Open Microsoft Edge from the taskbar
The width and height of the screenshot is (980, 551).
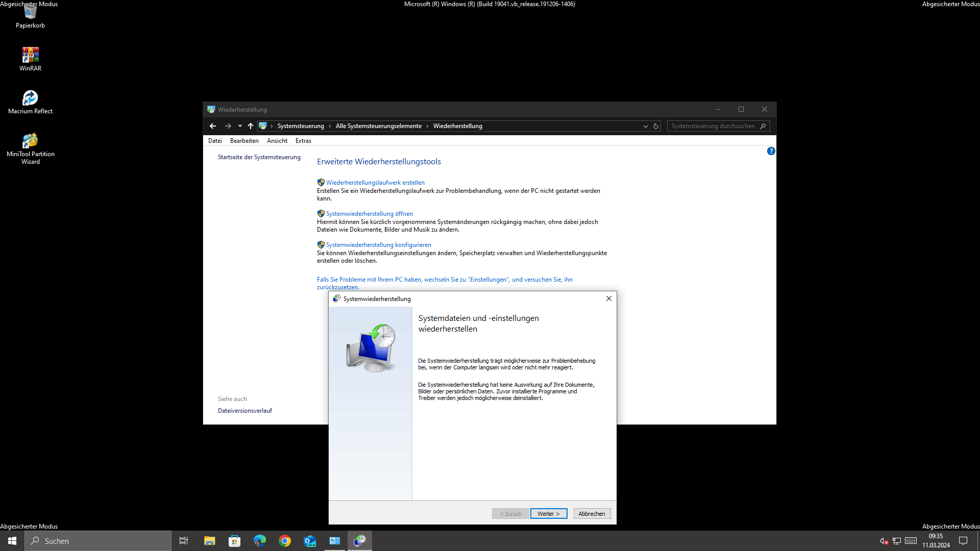[260, 541]
